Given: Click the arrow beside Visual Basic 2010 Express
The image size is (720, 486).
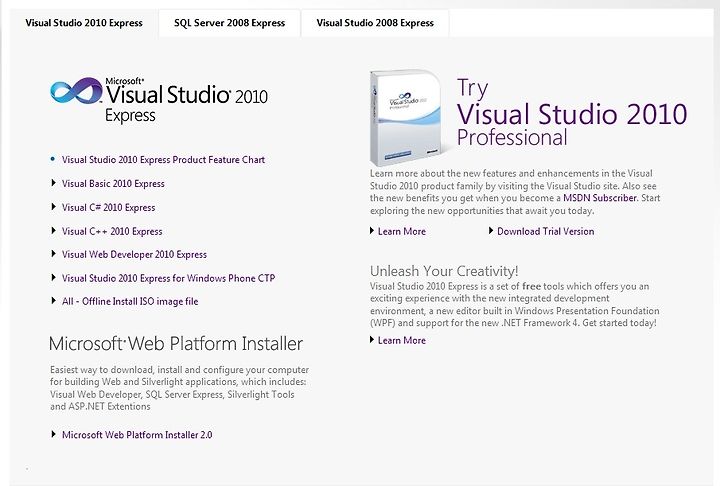Looking at the screenshot, I should pyautogui.click(x=53, y=183).
